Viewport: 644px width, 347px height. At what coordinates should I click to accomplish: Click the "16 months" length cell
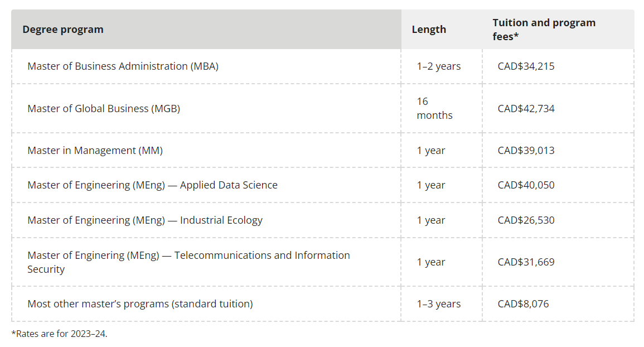(x=434, y=108)
